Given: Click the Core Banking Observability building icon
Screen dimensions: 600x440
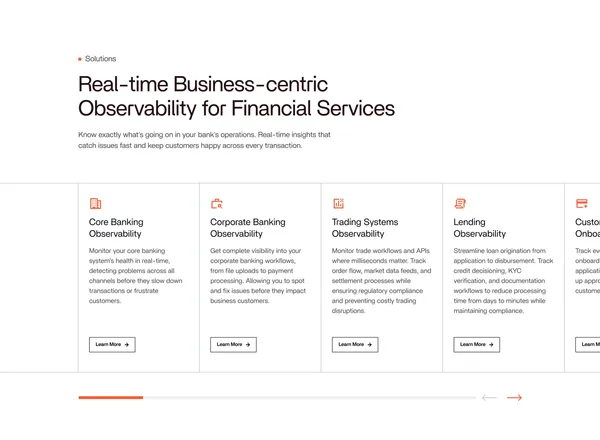Looking at the screenshot, I should 95,204.
